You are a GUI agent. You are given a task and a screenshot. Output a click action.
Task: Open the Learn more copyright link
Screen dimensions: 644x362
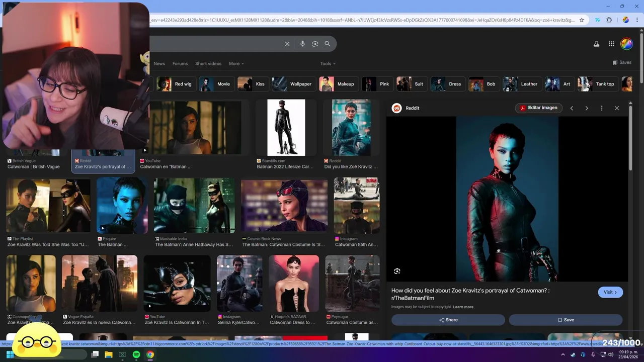(x=463, y=307)
